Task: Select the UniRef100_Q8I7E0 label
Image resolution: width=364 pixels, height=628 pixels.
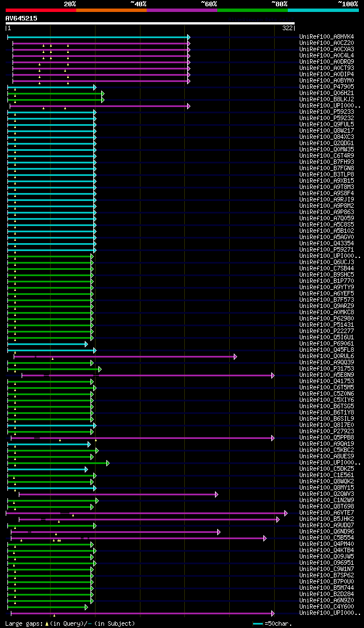Action: click(326, 425)
